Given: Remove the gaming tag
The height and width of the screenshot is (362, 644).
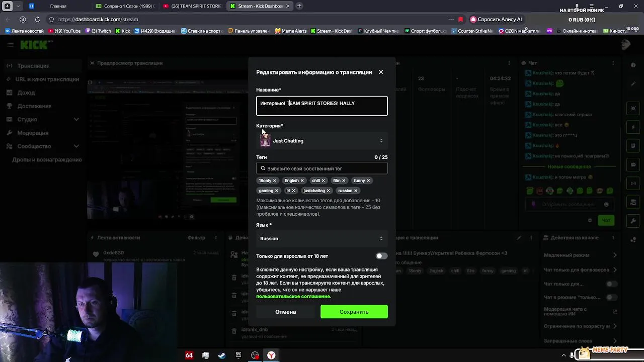Looking at the screenshot, I should (x=276, y=191).
